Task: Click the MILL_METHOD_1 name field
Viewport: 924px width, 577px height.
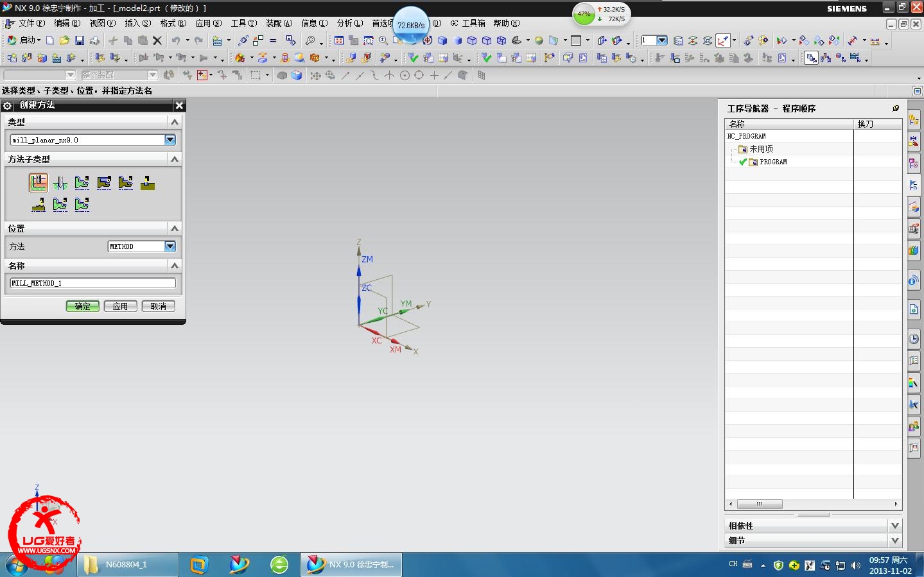Action: click(92, 283)
